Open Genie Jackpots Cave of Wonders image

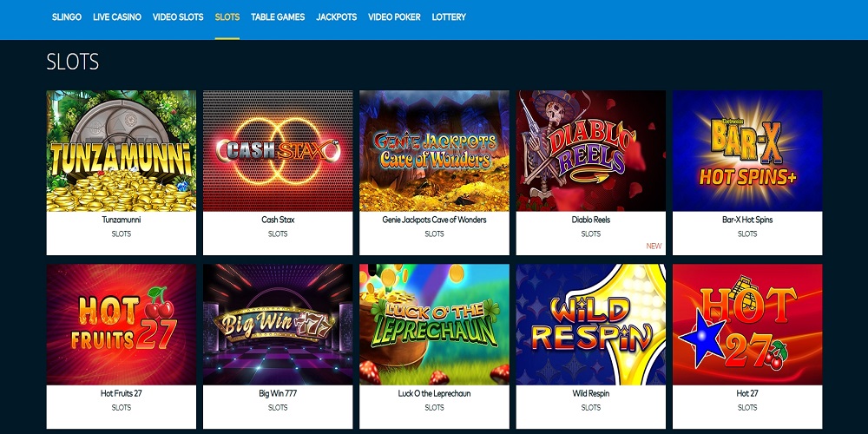[434, 150]
